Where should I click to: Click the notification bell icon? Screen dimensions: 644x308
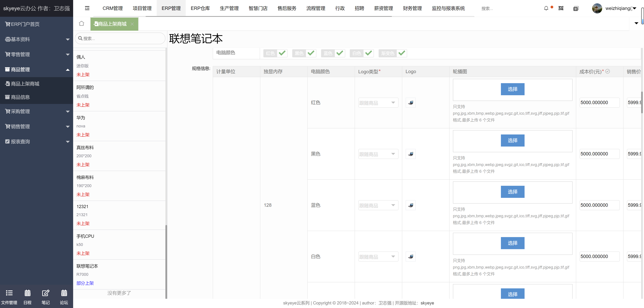(546, 8)
